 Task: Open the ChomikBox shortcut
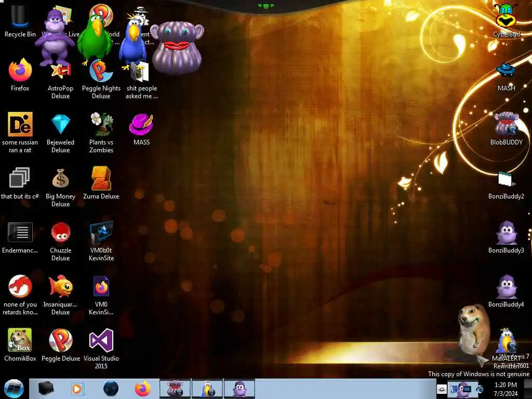(x=20, y=345)
